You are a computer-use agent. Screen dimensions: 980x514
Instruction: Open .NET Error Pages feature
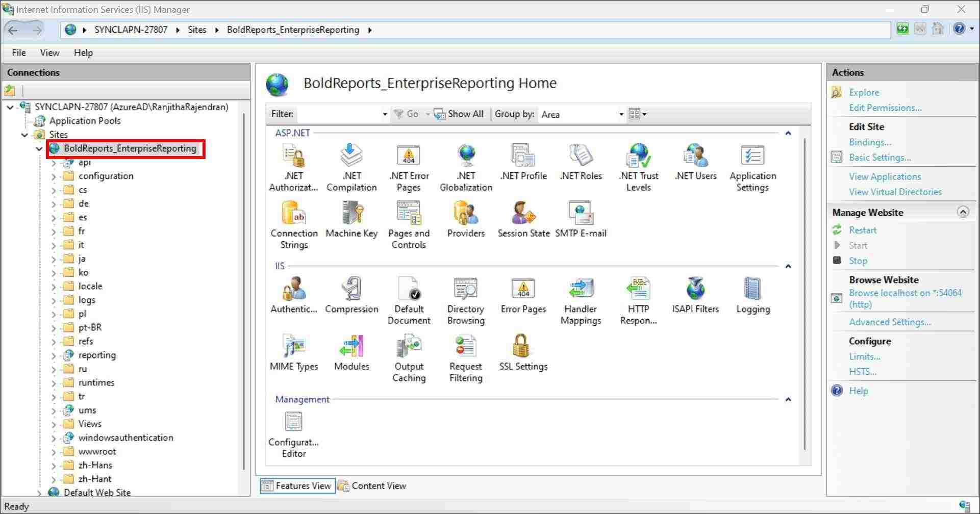pyautogui.click(x=409, y=167)
